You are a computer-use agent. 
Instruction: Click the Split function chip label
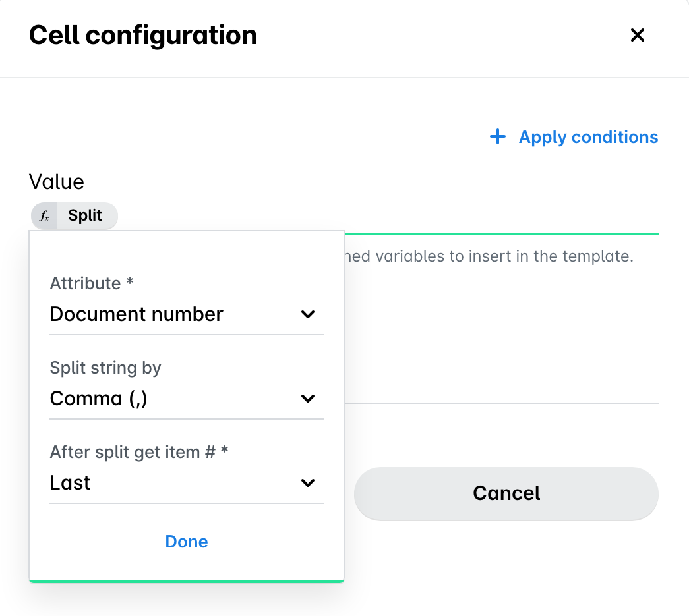(85, 215)
